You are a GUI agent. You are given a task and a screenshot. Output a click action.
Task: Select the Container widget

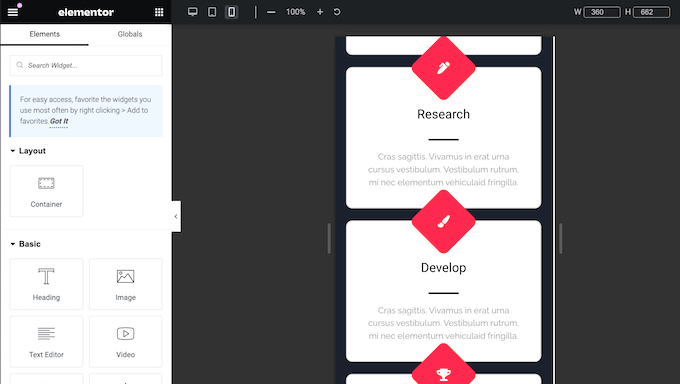click(x=46, y=191)
